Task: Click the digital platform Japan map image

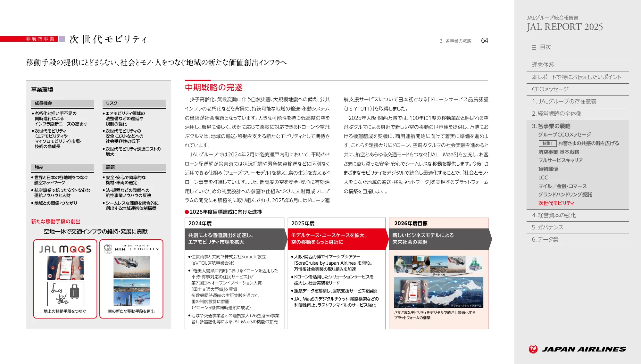Action: click(438, 292)
